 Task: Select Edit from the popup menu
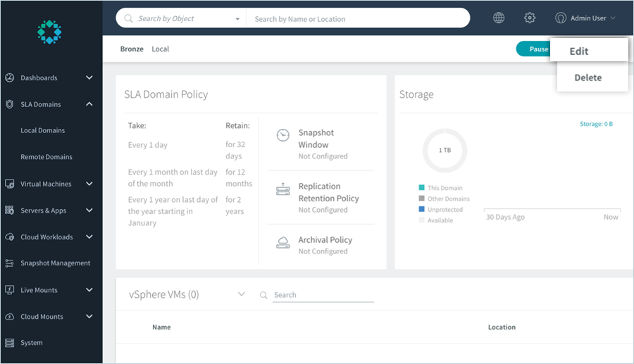(x=589, y=50)
